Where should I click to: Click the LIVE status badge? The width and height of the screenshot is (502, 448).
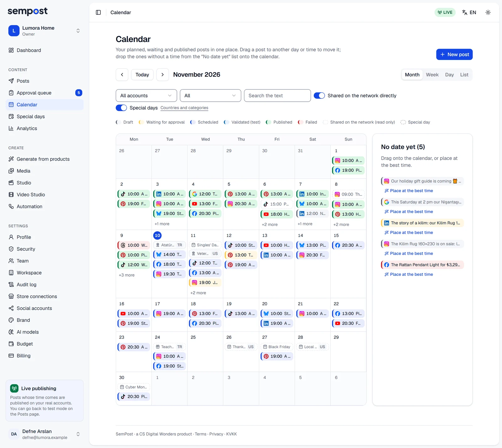(445, 13)
